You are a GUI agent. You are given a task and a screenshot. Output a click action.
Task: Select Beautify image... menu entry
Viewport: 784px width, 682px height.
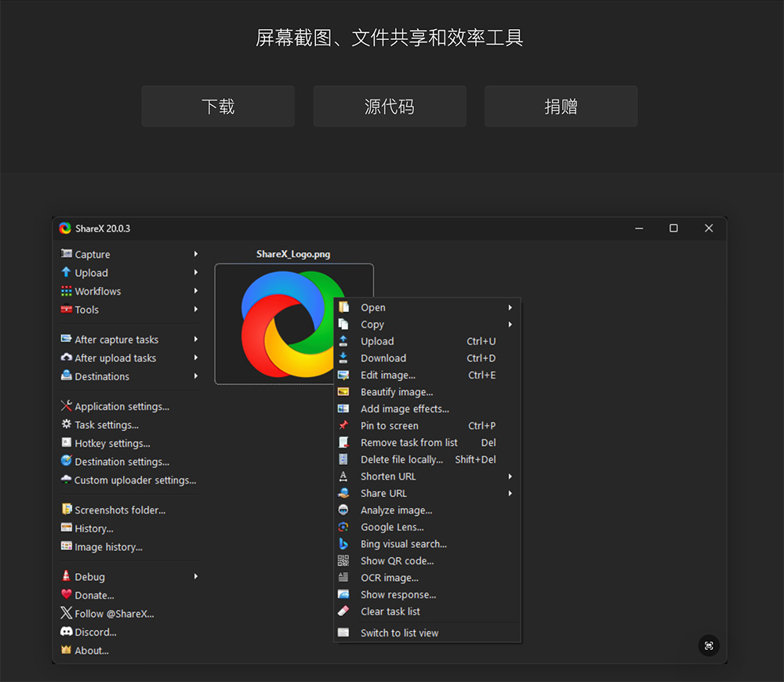point(427,392)
